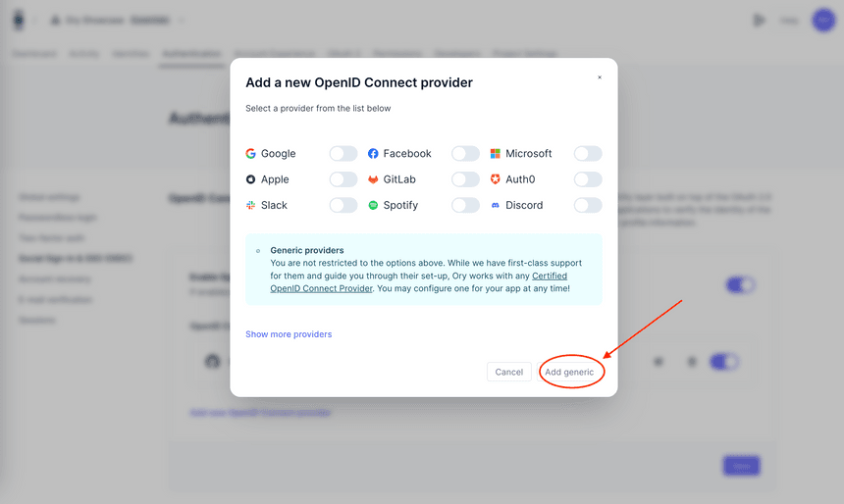This screenshot has height=504, width=844.
Task: Enable the Discord provider toggle
Action: pyautogui.click(x=588, y=205)
